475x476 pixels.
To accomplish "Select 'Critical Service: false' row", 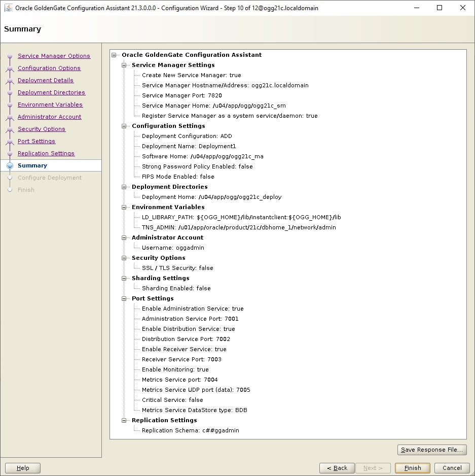I will (172, 400).
